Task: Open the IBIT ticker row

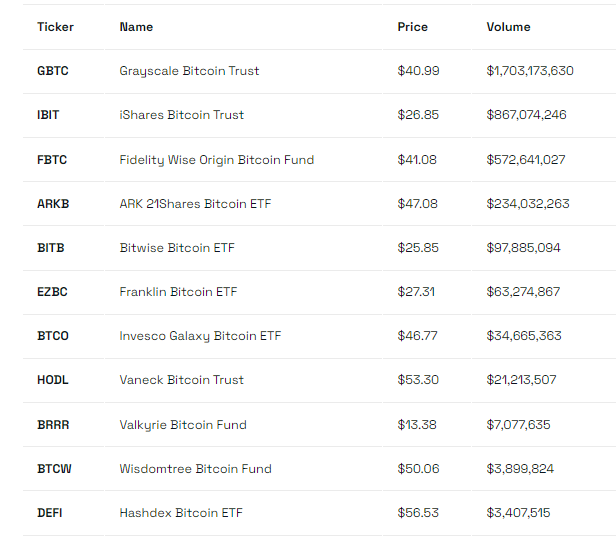Action: (x=48, y=115)
